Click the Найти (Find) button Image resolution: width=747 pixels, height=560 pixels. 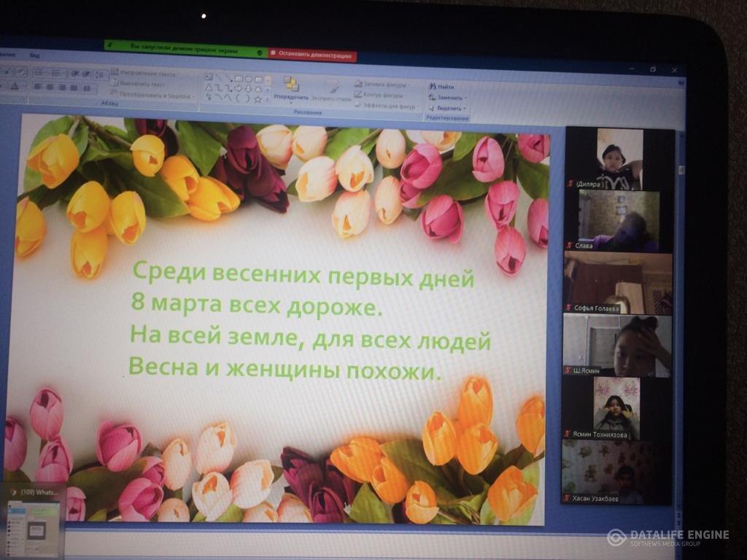[442, 86]
